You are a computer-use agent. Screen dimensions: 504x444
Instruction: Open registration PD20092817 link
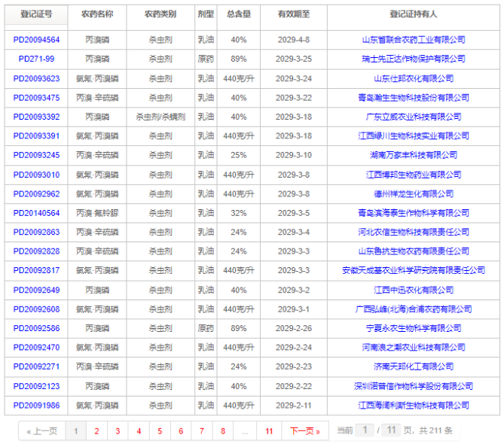tap(36, 270)
